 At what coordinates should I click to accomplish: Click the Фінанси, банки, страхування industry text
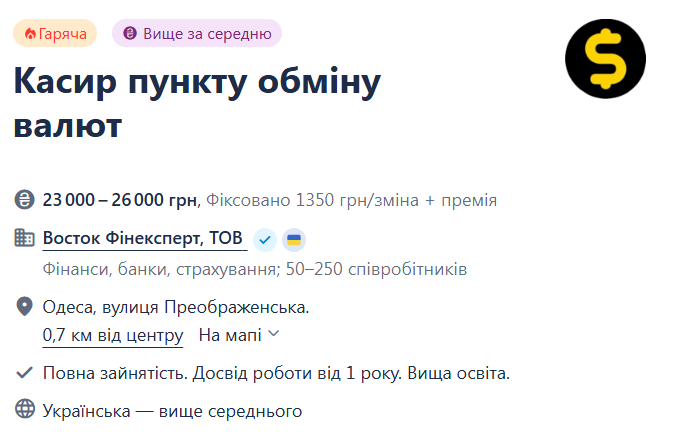161,269
